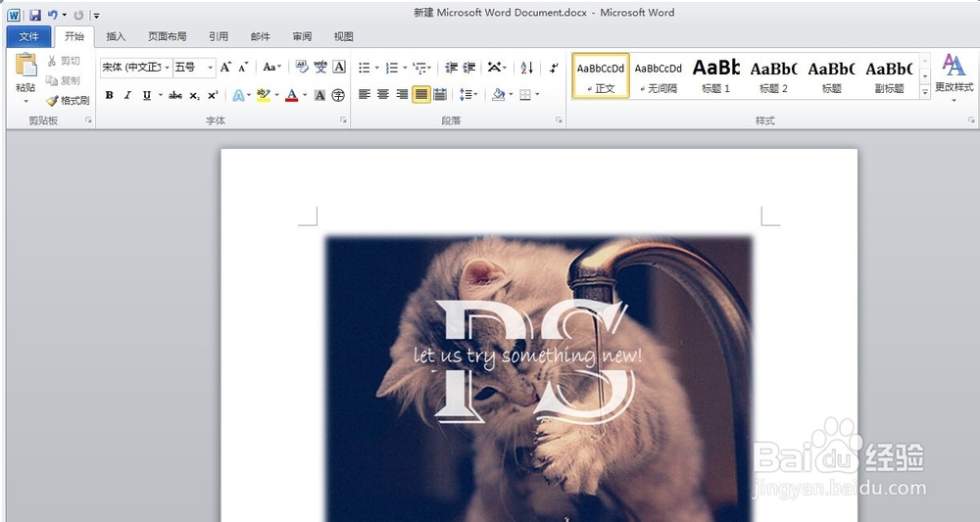Image resolution: width=980 pixels, height=522 pixels.
Task: Apply paragraph shading paint bucket
Action: [499, 95]
